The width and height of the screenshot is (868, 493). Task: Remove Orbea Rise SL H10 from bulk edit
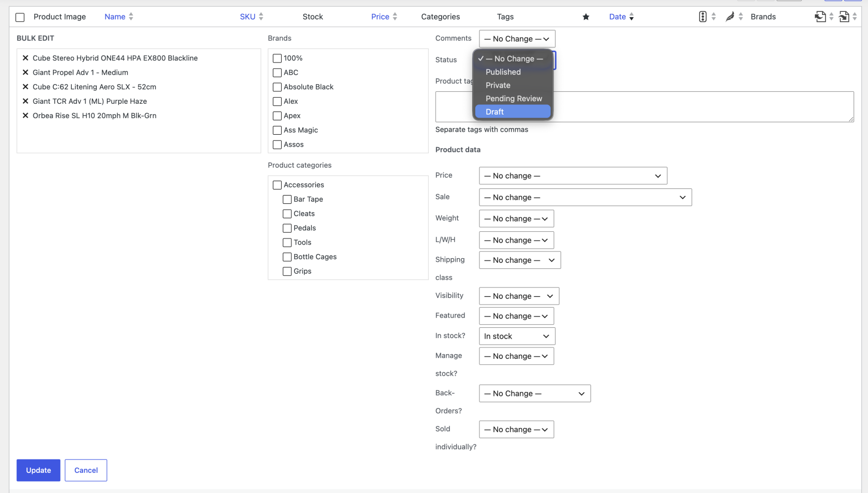pyautogui.click(x=25, y=116)
